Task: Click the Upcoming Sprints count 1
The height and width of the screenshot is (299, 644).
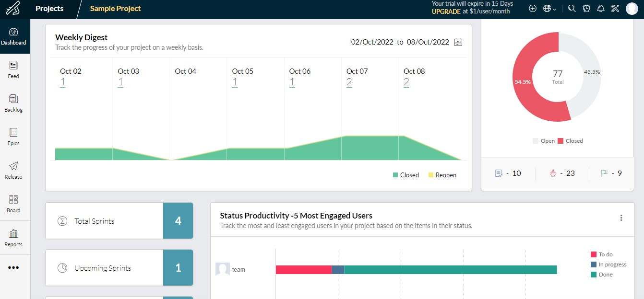Action: click(178, 268)
